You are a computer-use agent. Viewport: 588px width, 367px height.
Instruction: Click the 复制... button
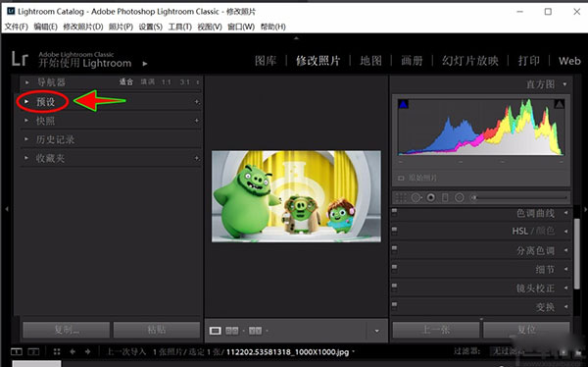[x=67, y=330]
